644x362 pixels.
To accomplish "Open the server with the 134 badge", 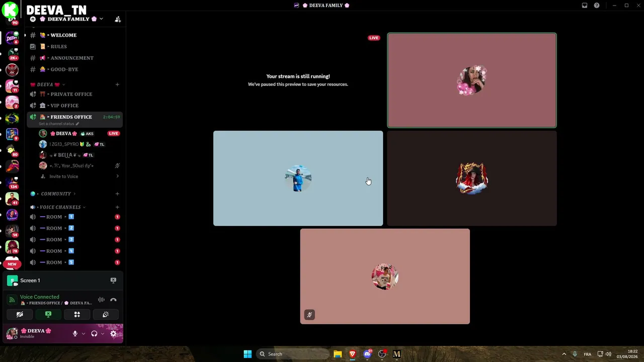I will (12, 183).
